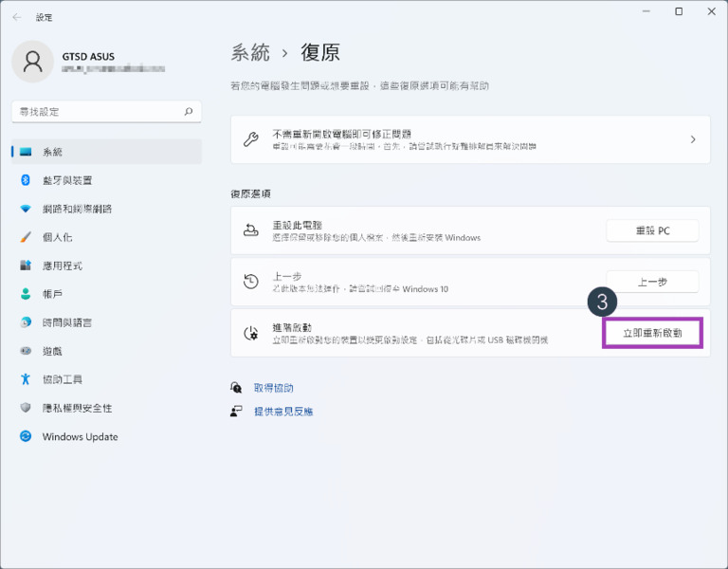Click the 設定 window title text
The height and width of the screenshot is (569, 728).
(x=45, y=18)
